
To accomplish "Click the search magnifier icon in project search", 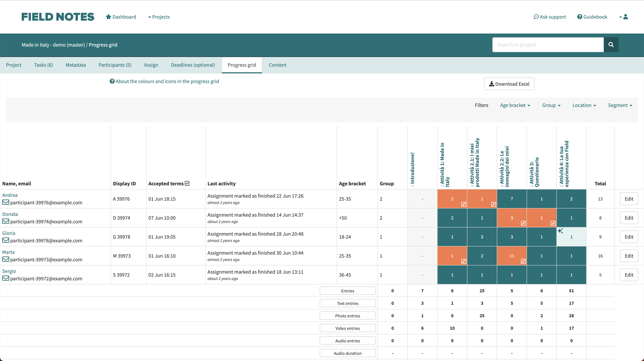I will (611, 45).
